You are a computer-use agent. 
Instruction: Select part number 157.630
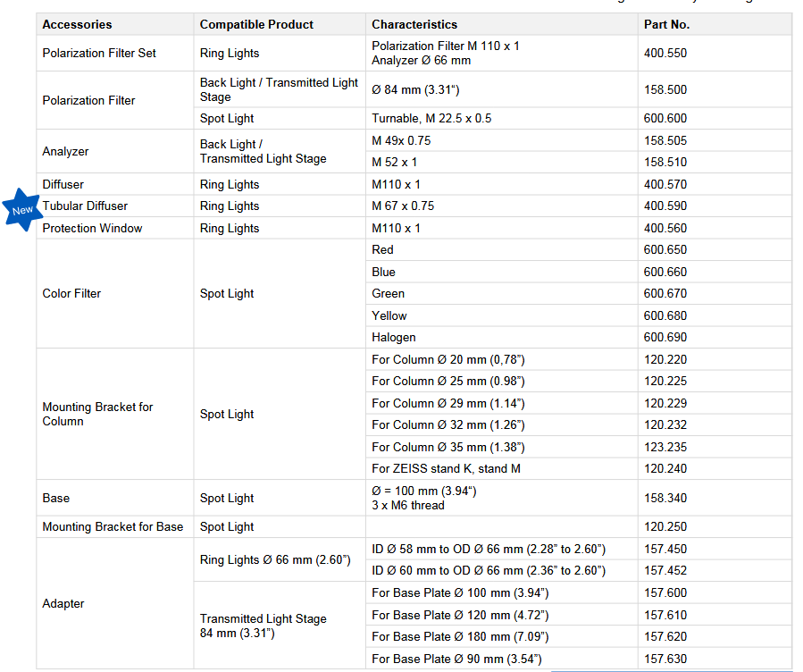(x=665, y=659)
